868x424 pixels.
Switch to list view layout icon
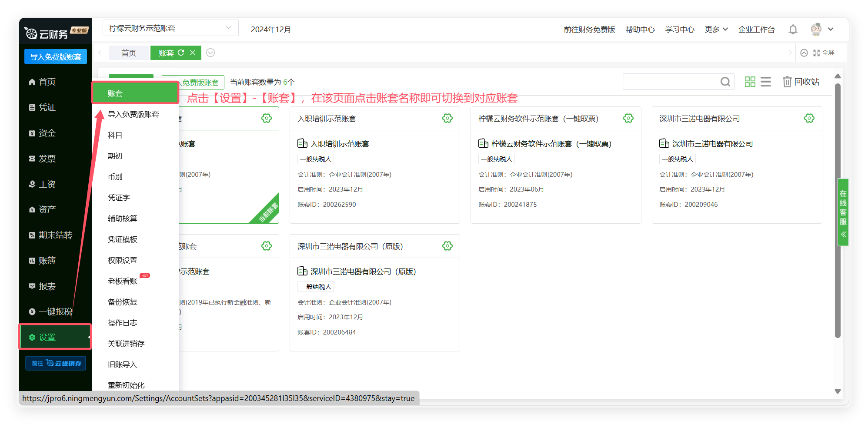[766, 82]
